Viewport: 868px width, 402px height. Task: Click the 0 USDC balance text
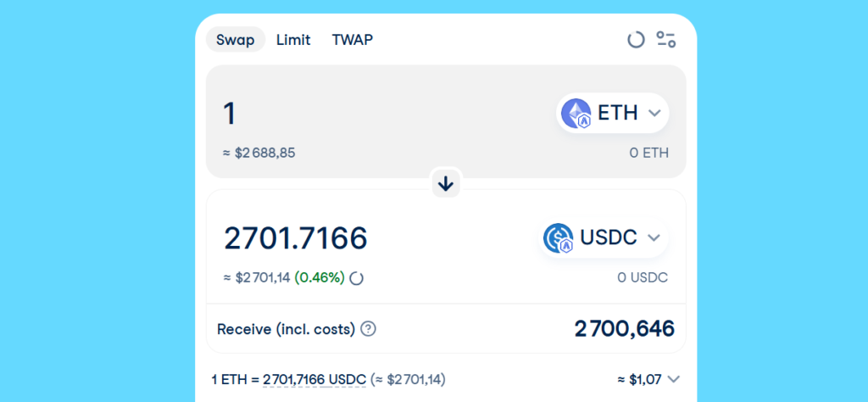[x=643, y=277]
